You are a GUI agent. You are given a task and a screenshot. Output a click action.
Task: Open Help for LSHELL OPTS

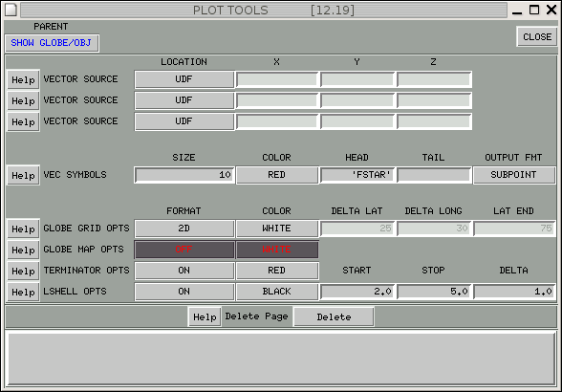[x=23, y=293]
